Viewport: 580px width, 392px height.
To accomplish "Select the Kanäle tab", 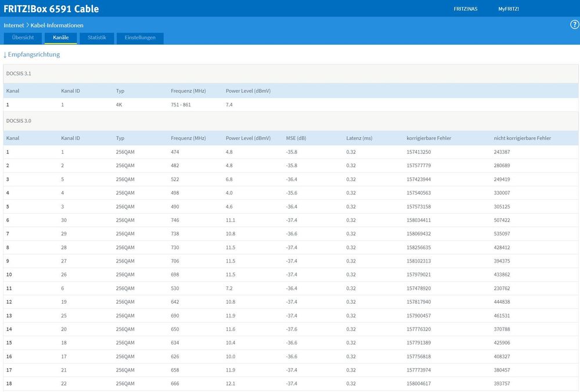I will click(61, 38).
